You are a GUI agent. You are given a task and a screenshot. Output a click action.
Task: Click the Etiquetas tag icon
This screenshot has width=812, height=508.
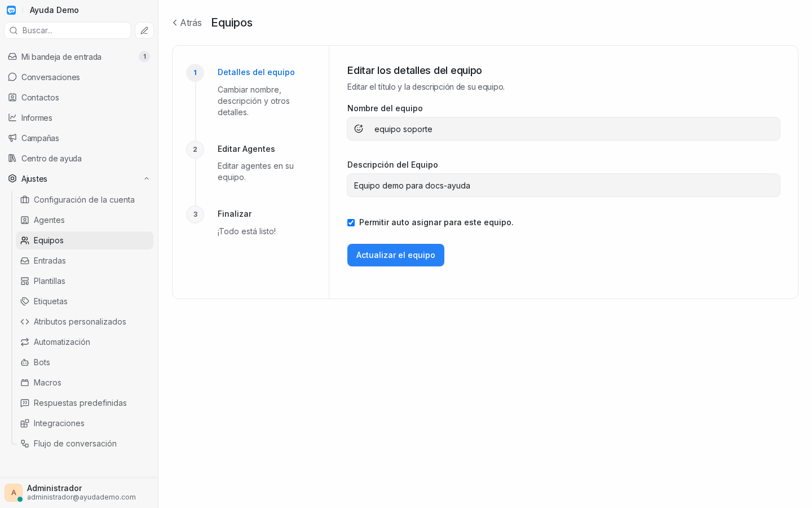tap(25, 301)
